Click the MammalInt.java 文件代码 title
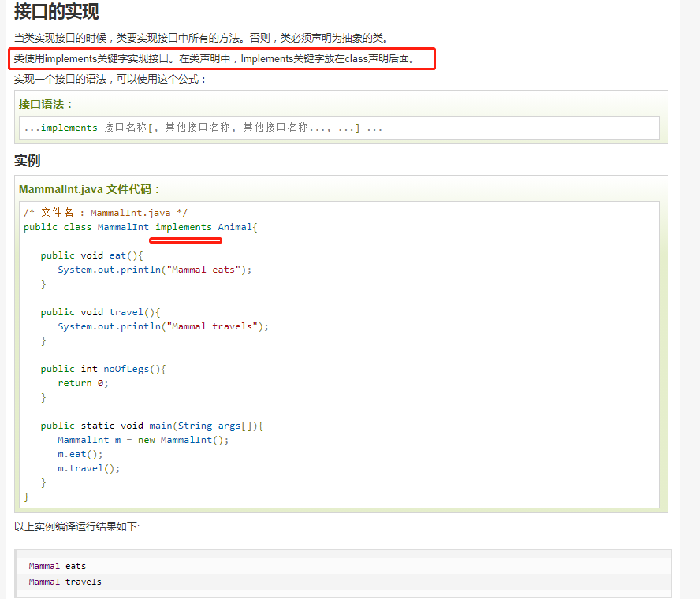The image size is (700, 599). pos(89,189)
